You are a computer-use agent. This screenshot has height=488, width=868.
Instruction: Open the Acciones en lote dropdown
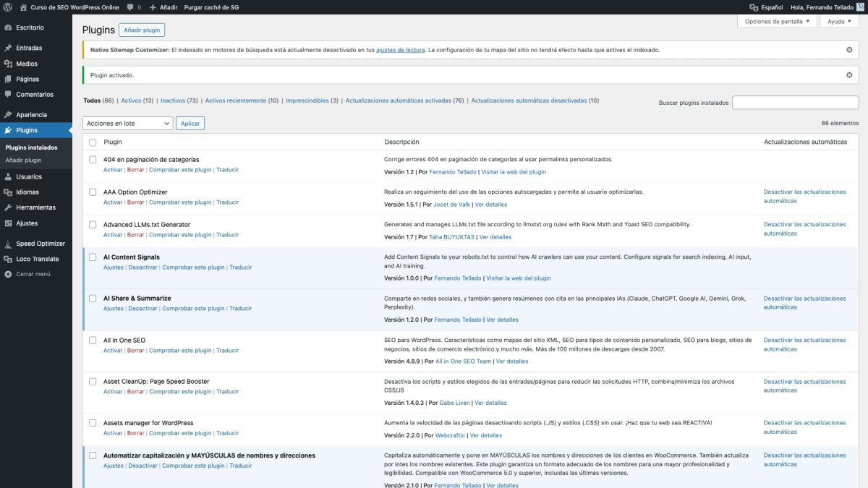coord(127,123)
